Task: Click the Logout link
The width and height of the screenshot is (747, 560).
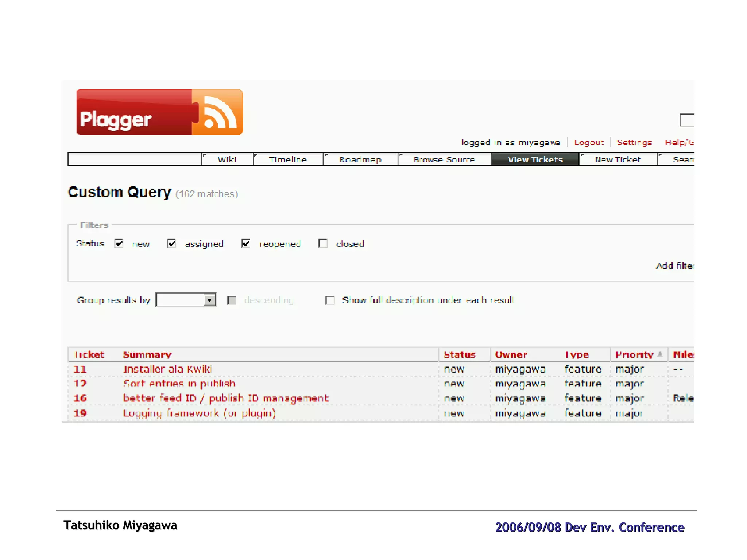Action: (589, 142)
